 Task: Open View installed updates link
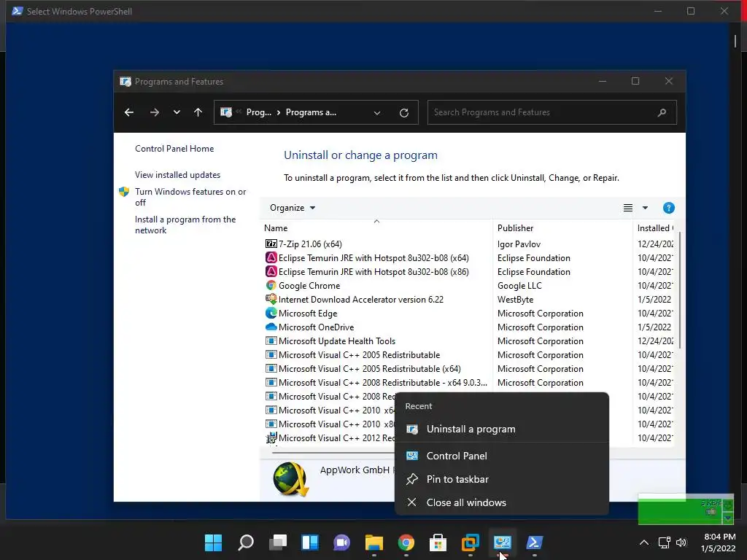point(178,175)
